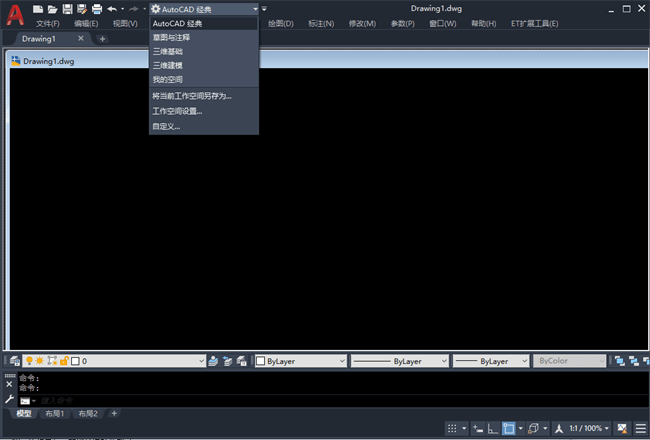
Task: Toggle the grid display status icon
Action: [452, 428]
